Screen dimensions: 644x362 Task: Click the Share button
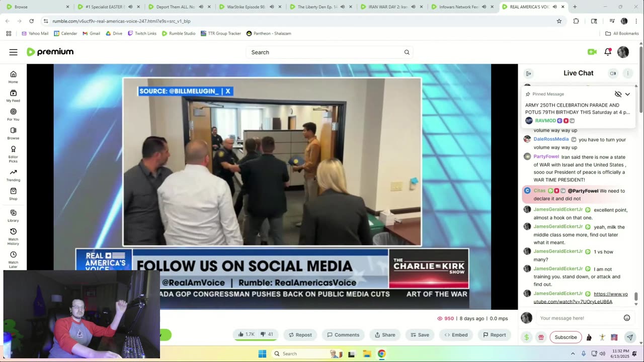coord(385,335)
